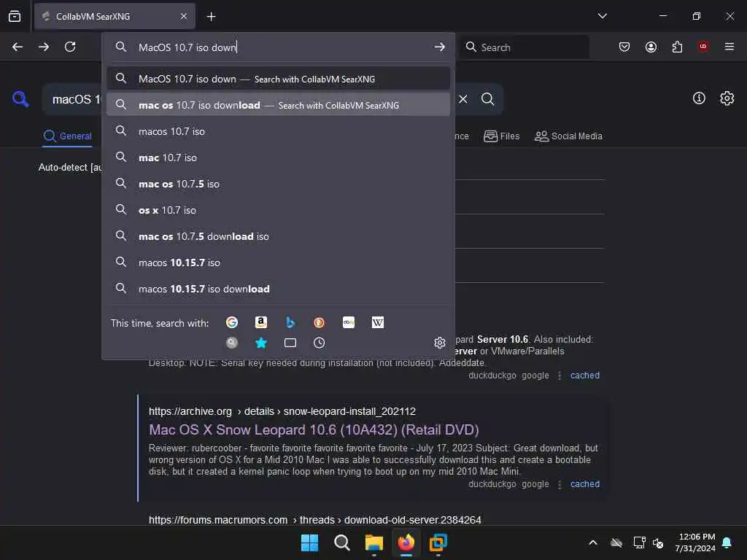This screenshot has width=747, height=560.
Task: Search open tabs using the rectangle icon
Action: coord(290,343)
